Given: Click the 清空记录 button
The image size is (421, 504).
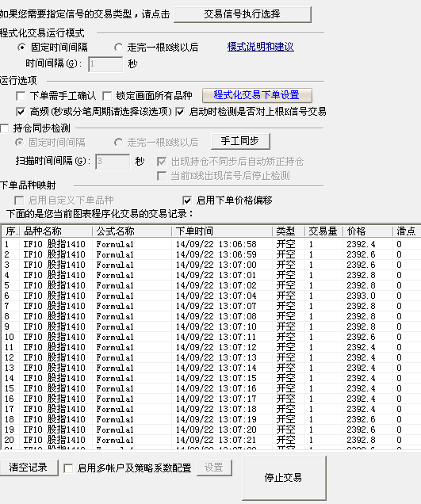Looking at the screenshot, I should (x=29, y=468).
